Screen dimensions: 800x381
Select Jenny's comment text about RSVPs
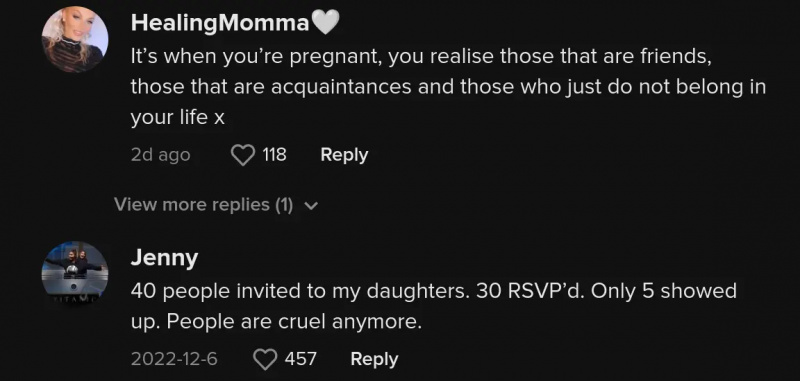[434, 307]
